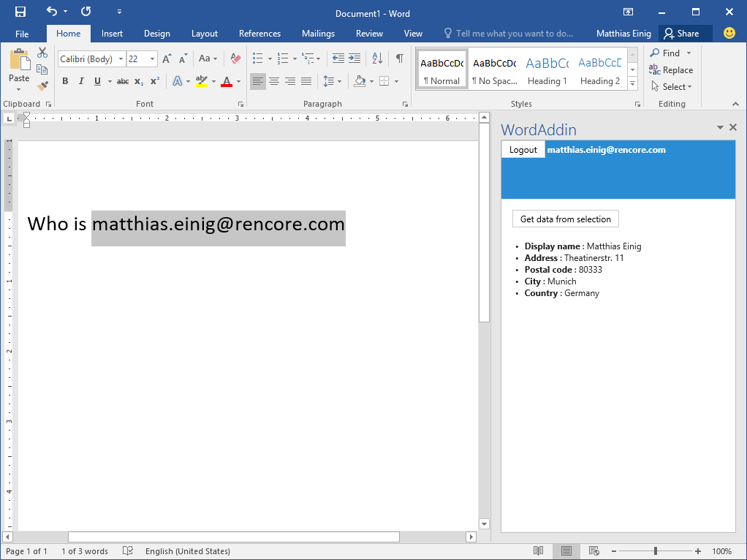747x560 pixels.
Task: Open the Find dropdown arrow
Action: pyautogui.click(x=689, y=53)
